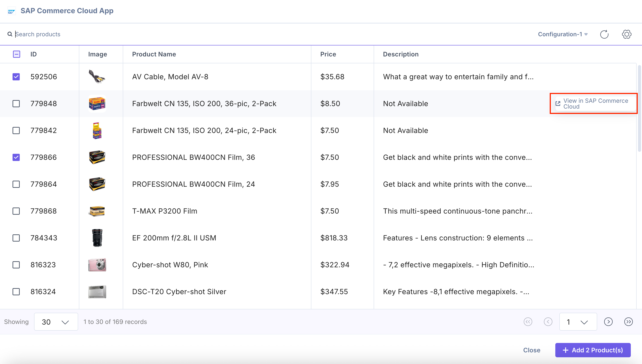This screenshot has height=364, width=642.
Task: Select product 779864 checkbox
Action: tap(16, 184)
